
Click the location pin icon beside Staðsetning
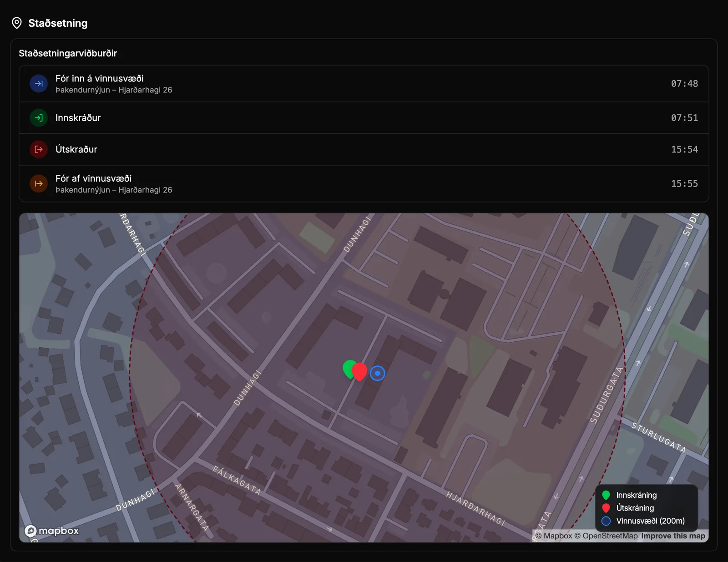[x=17, y=23]
